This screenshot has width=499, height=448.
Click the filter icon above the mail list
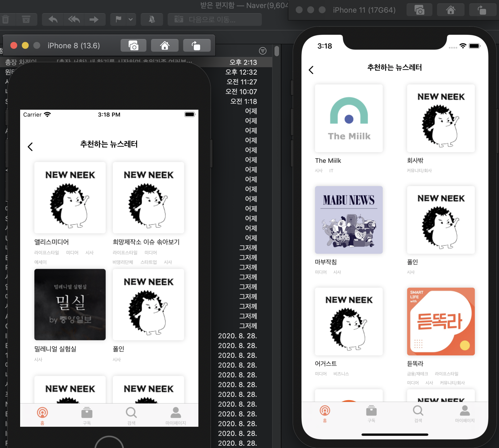point(262,51)
